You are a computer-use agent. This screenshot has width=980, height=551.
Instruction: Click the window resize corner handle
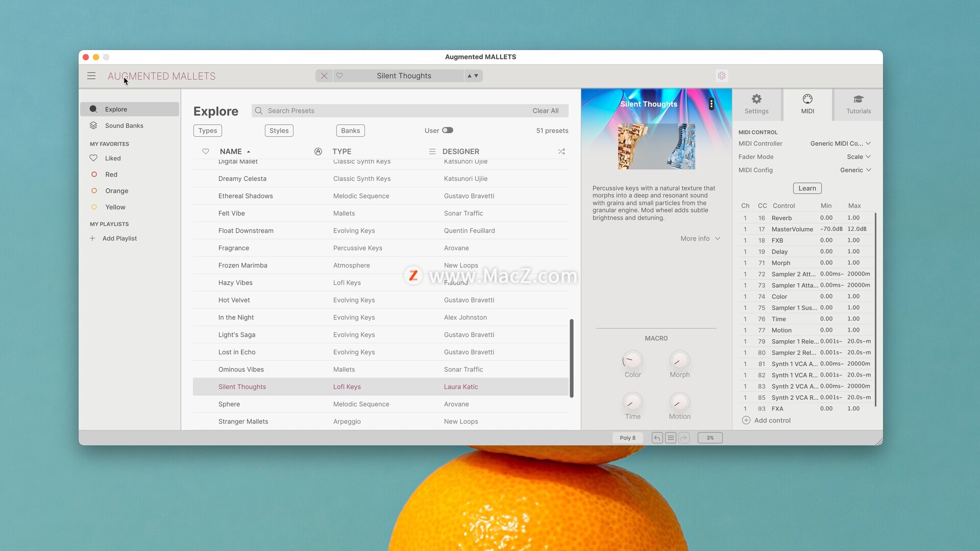(878, 441)
